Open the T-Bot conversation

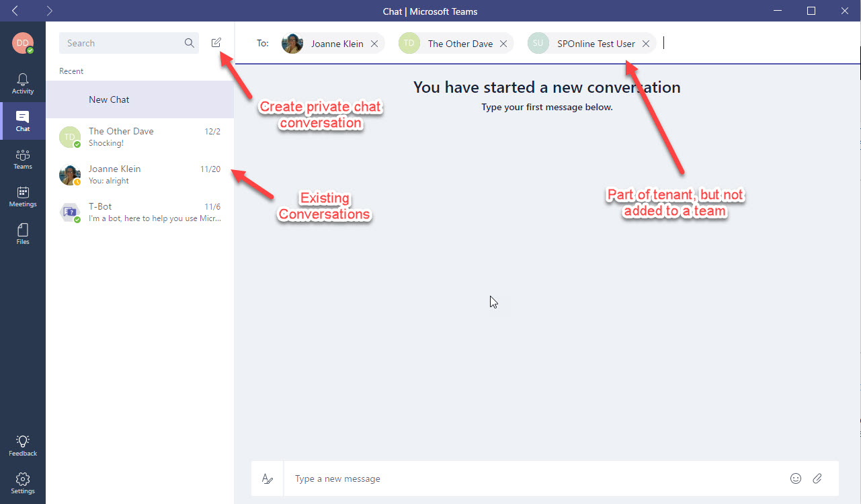click(x=140, y=212)
